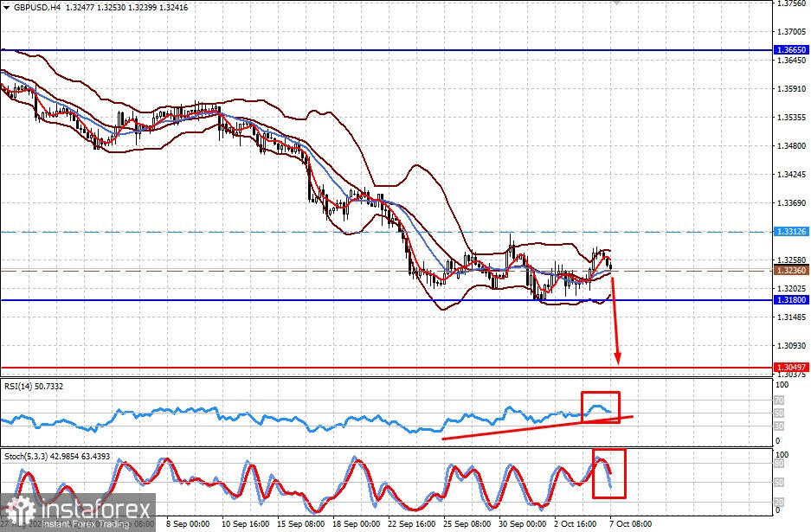Click the 70 level on RSI scale
The width and height of the screenshot is (811, 532).
(779, 401)
